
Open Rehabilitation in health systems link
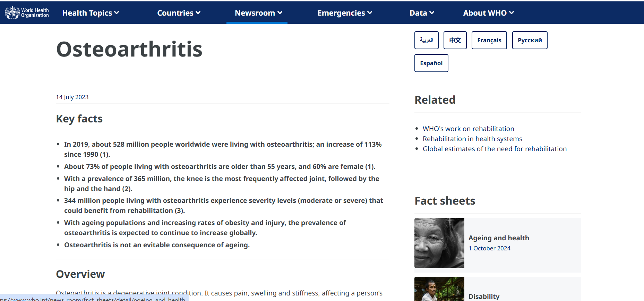(472, 139)
